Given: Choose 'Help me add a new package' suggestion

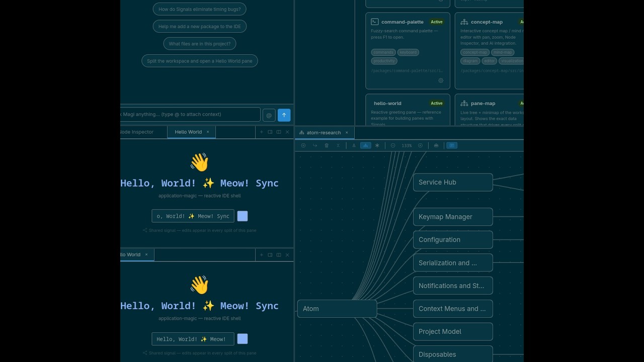Looking at the screenshot, I should [200, 27].
